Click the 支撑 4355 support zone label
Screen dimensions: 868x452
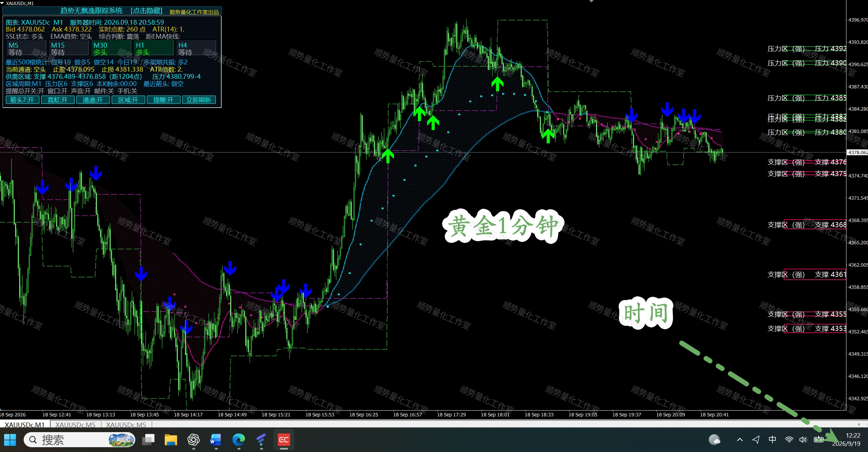(x=830, y=314)
